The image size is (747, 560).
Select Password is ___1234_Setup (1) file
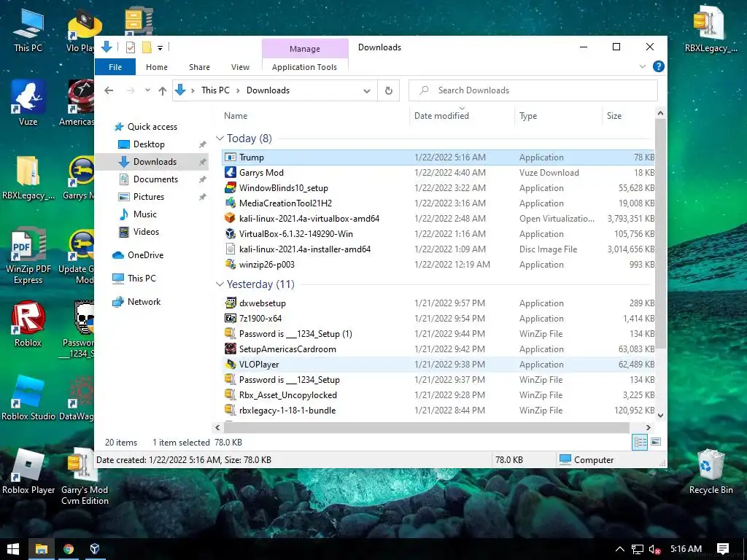click(438, 333)
